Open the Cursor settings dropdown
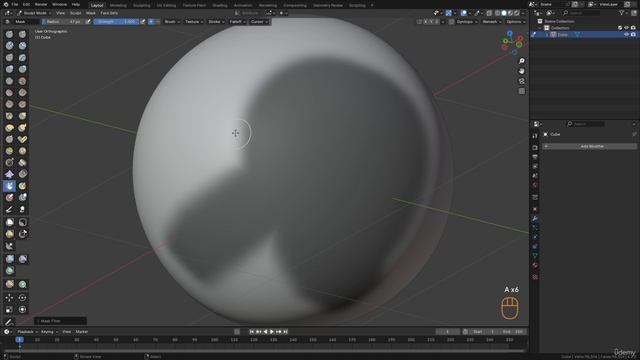This screenshot has width=640, height=360. click(x=259, y=22)
